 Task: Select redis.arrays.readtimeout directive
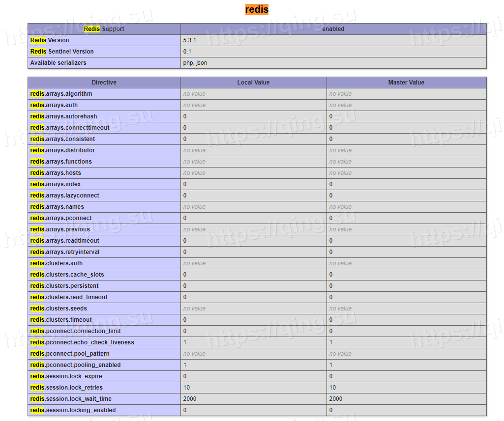pos(64,241)
